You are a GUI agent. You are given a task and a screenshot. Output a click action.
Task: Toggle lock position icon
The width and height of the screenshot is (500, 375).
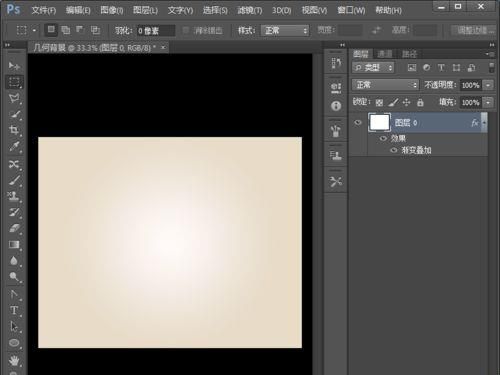406,102
